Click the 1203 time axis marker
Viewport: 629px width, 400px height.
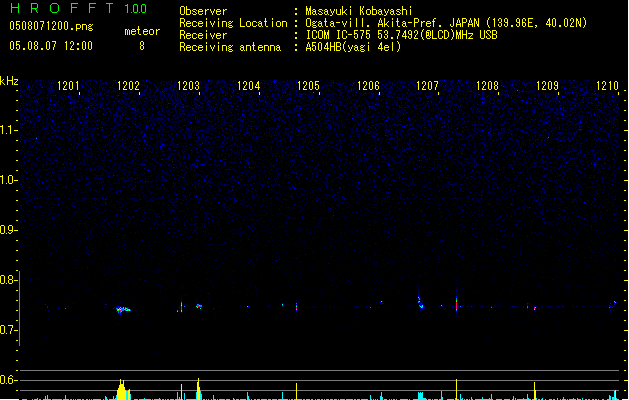(x=188, y=85)
